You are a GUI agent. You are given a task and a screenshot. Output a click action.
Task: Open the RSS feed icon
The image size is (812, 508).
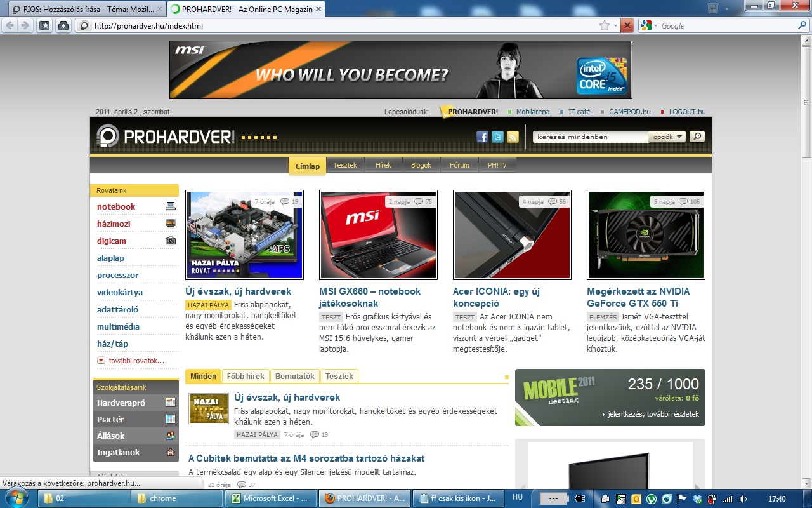[x=513, y=137]
